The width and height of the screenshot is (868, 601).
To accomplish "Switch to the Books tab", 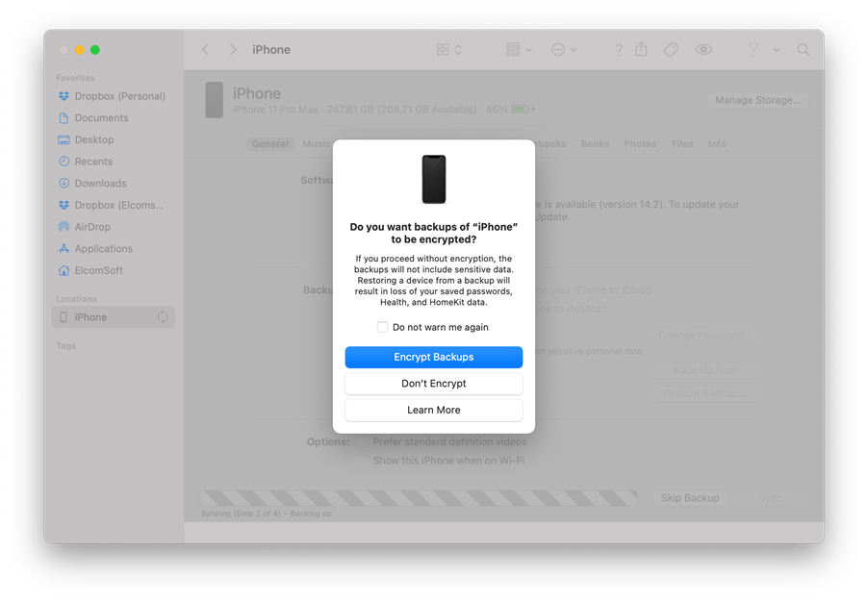I will 595,144.
